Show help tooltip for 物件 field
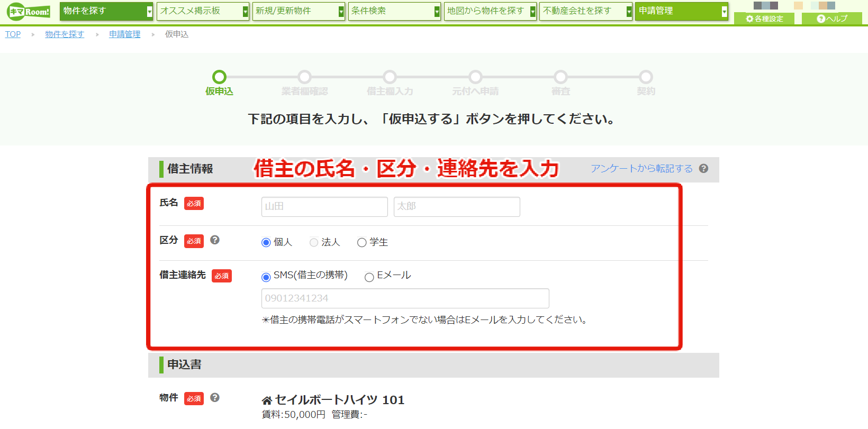 pyautogui.click(x=215, y=397)
